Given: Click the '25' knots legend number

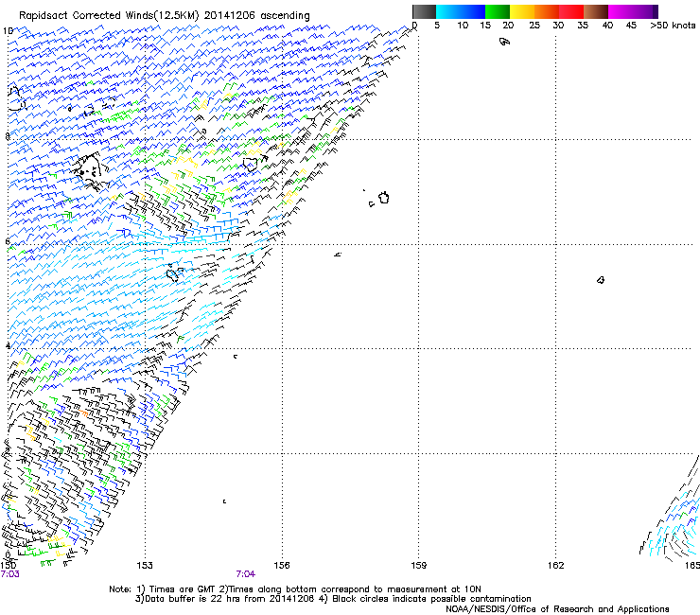Looking at the screenshot, I should coord(534,26).
